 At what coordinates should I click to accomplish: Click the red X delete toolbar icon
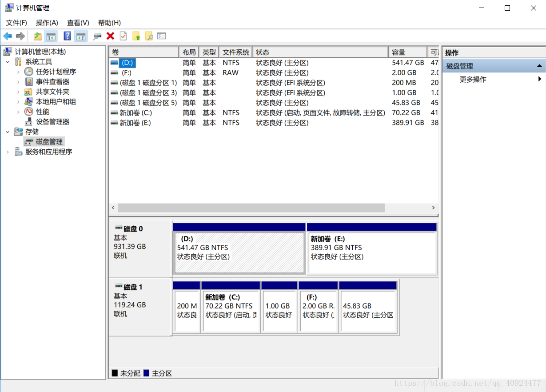click(110, 36)
